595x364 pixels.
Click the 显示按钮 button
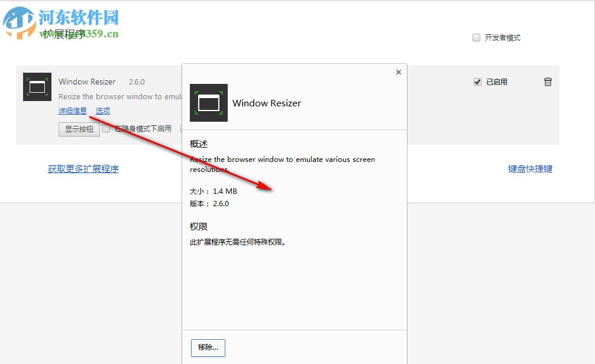(x=78, y=129)
